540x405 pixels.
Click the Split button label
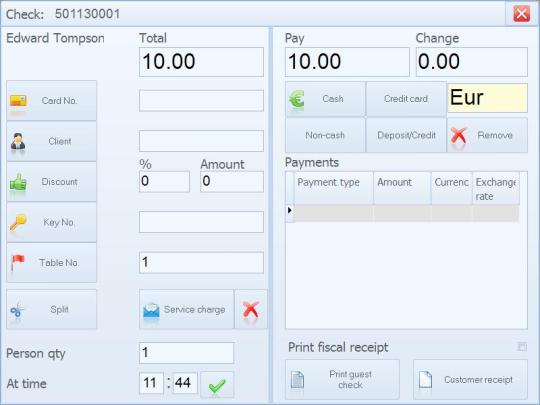(x=59, y=309)
